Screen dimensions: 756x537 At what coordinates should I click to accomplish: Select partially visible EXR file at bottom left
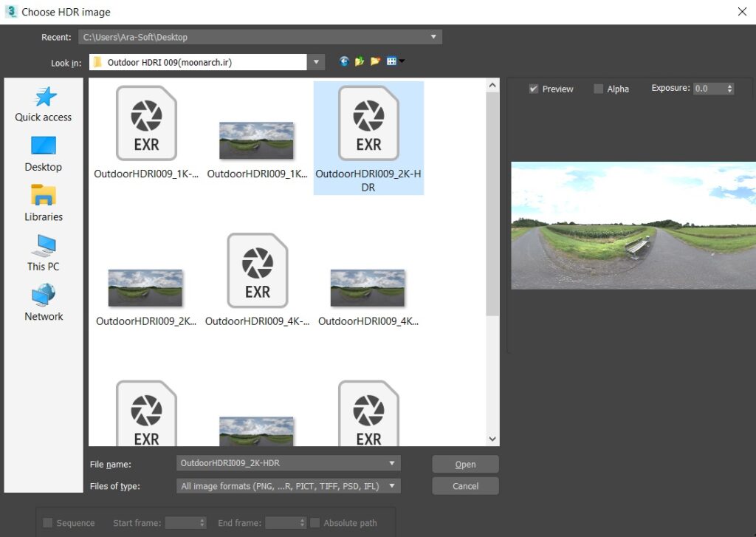pos(147,413)
